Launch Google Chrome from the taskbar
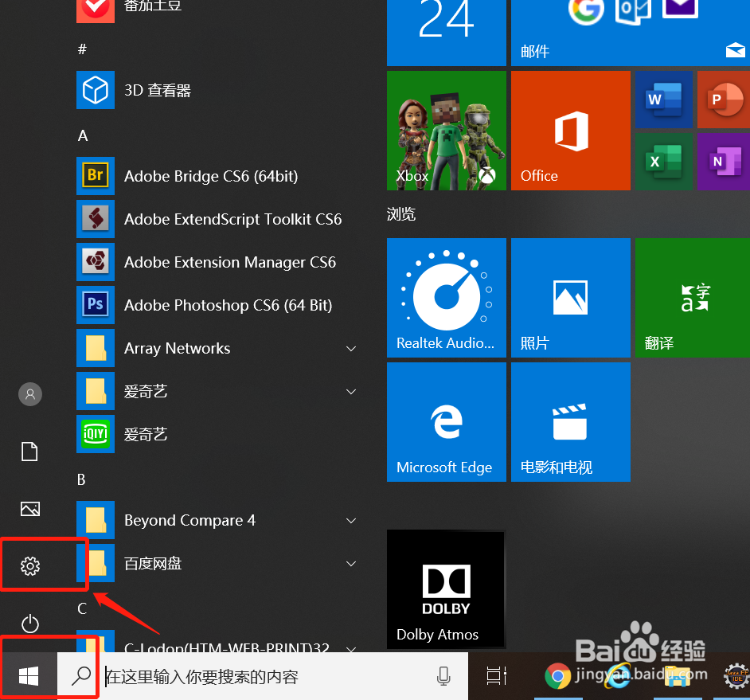Viewport: 750px width, 700px height. (557, 676)
